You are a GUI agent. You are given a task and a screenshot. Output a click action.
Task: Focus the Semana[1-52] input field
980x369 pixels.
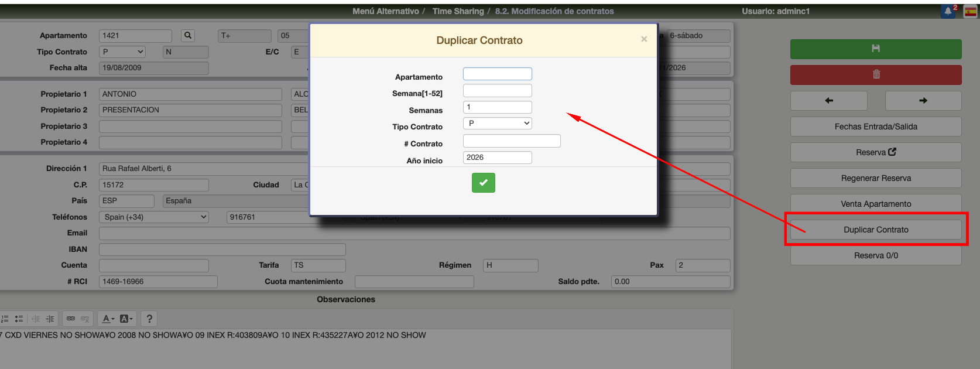(x=497, y=91)
